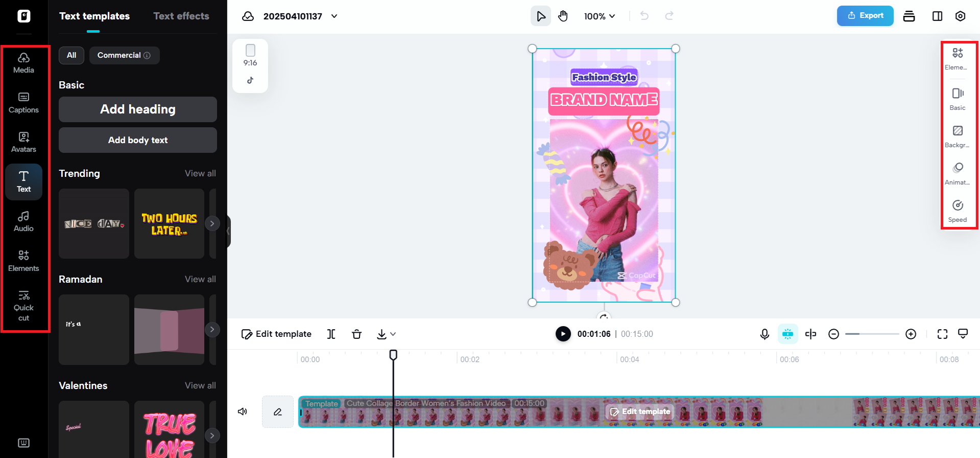
Task: Expand the project name dropdown
Action: 334,16
